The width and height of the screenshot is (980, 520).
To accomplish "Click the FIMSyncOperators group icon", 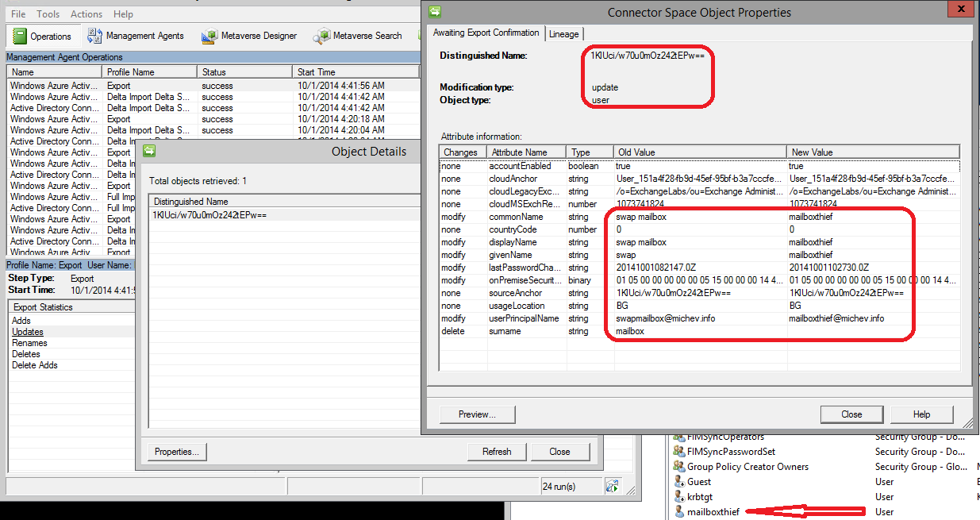I will pyautogui.click(x=678, y=437).
